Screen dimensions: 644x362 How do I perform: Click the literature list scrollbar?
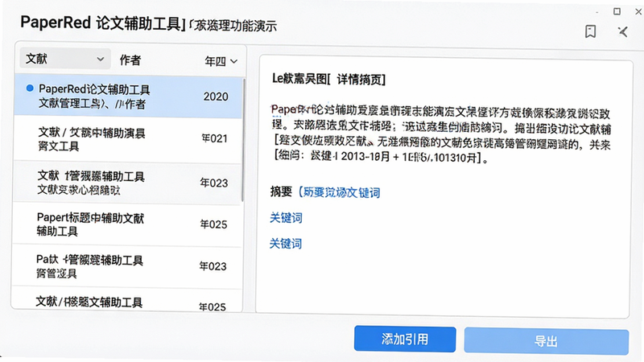click(x=242, y=139)
